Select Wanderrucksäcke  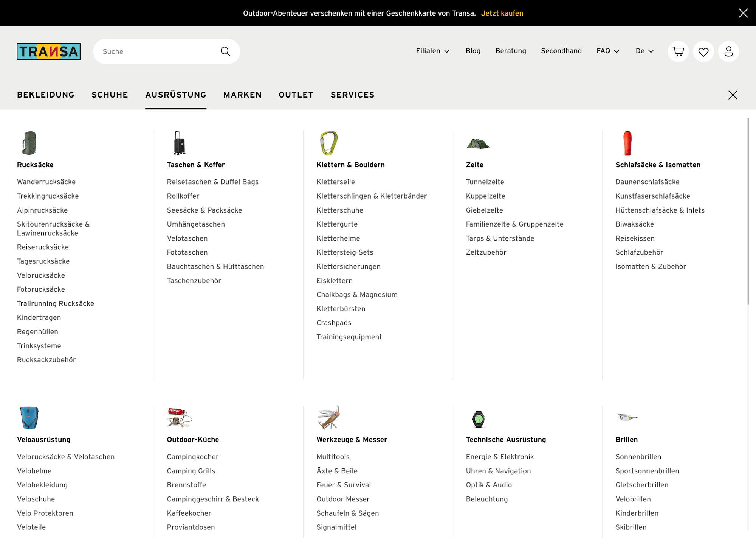tap(46, 182)
